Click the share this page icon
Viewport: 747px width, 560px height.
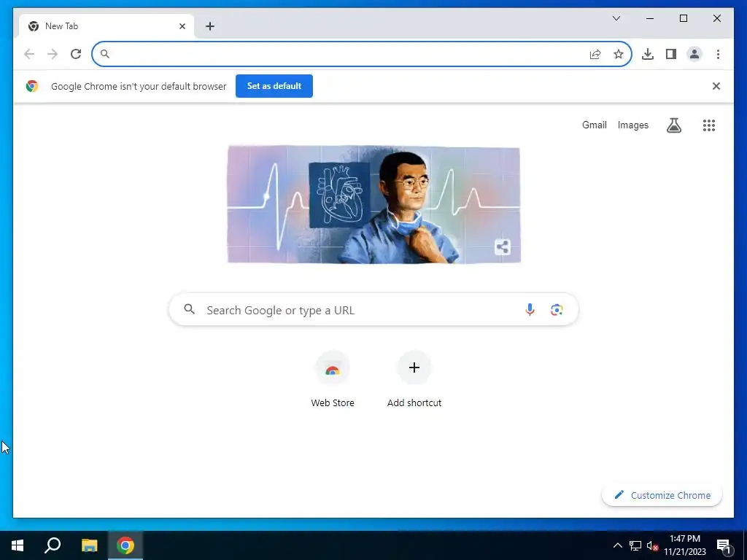click(x=595, y=54)
